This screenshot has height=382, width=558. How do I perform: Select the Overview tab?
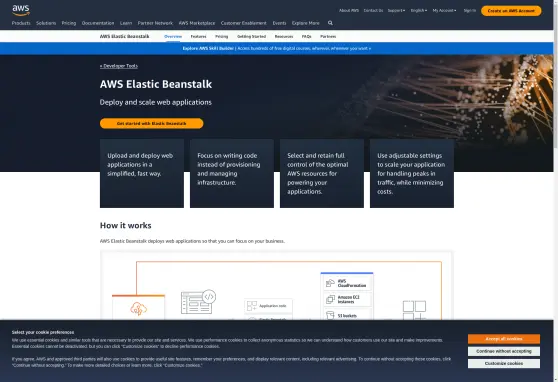(173, 36)
